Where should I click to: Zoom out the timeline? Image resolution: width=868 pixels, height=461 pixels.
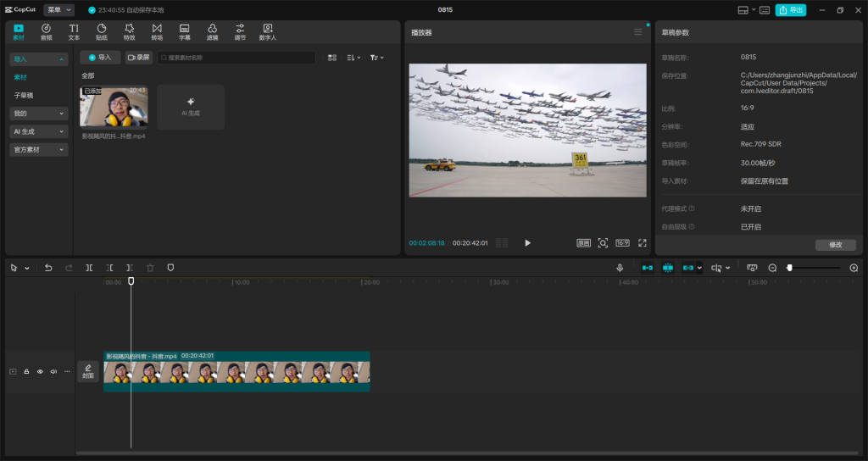pos(773,268)
